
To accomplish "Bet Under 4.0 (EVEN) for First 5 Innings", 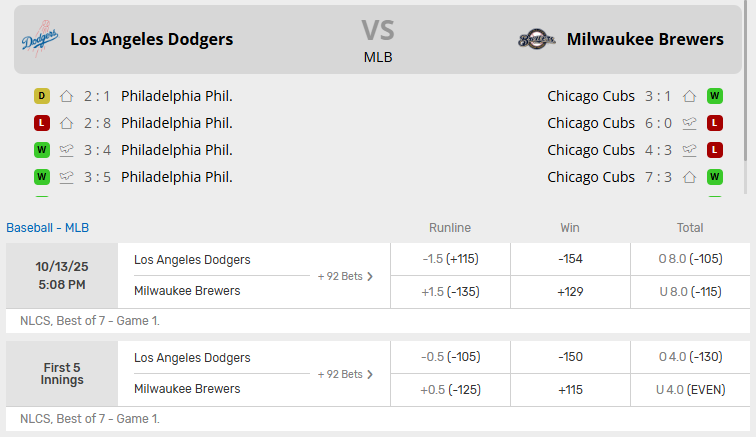I will coord(690,389).
